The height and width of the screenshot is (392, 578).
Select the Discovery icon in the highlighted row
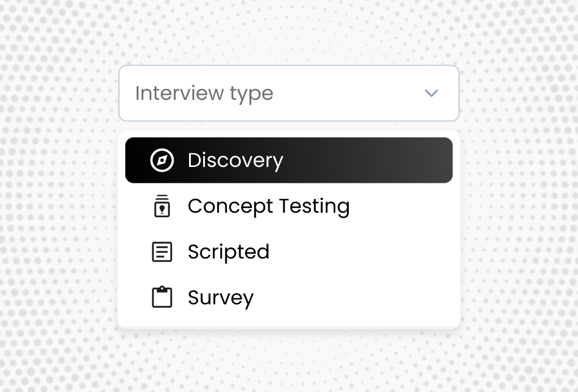161,160
